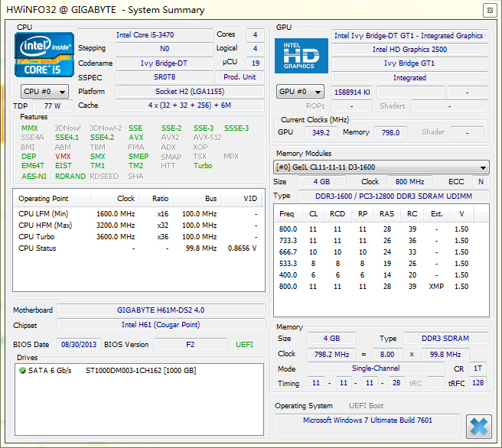Click the EM64T feature label
The height and width of the screenshot is (448, 502).
pos(33,166)
